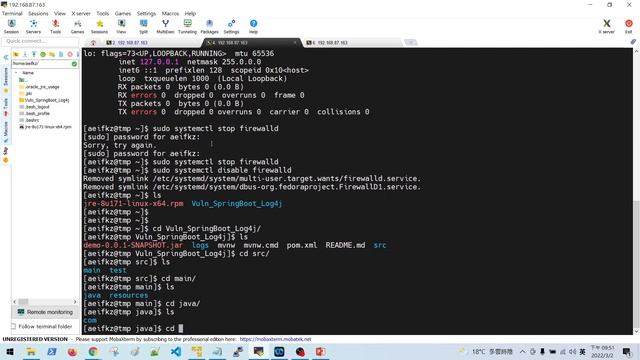Click the red SFTP delete icon
640x360 pixels.
pyautogui.click(x=70, y=54)
